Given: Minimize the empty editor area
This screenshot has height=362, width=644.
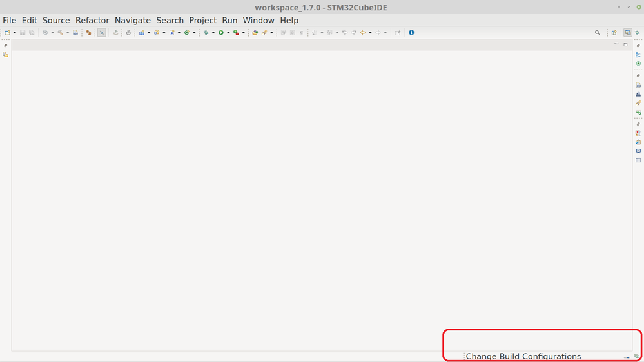Looking at the screenshot, I should pyautogui.click(x=616, y=44).
